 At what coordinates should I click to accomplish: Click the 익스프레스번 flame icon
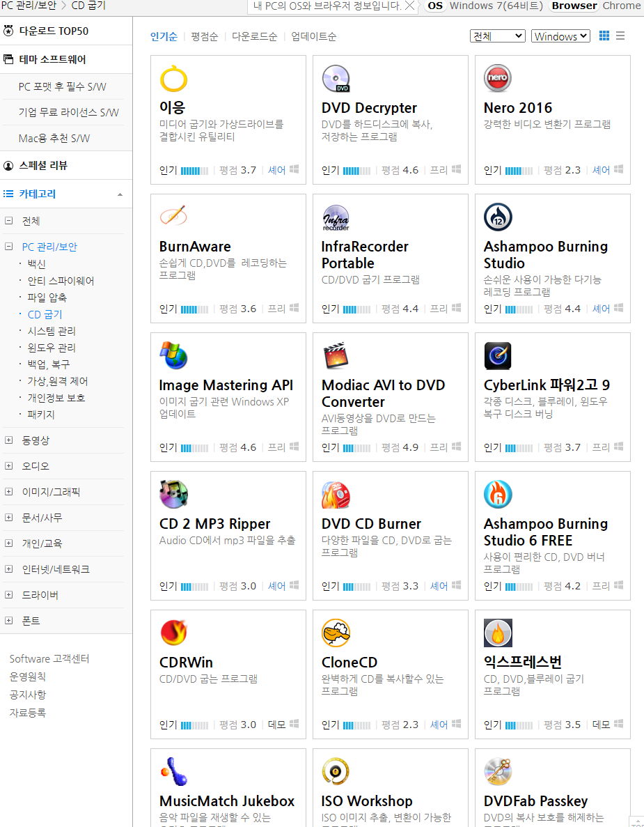click(498, 633)
